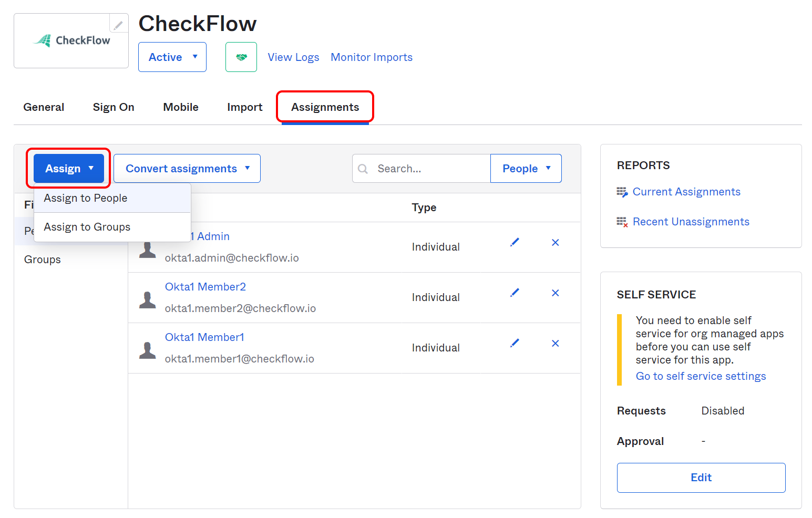The height and width of the screenshot is (518, 812).
Task: Choose Assign to Groups
Action: click(x=112, y=227)
